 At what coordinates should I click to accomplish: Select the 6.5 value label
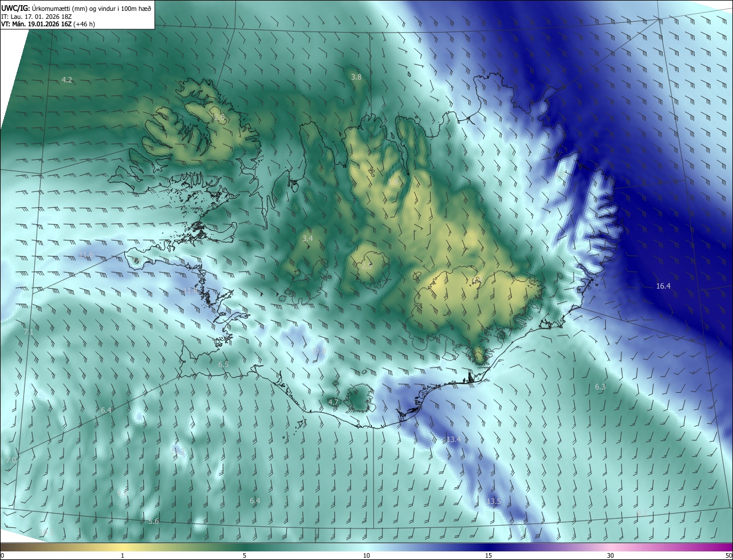[223, 364]
